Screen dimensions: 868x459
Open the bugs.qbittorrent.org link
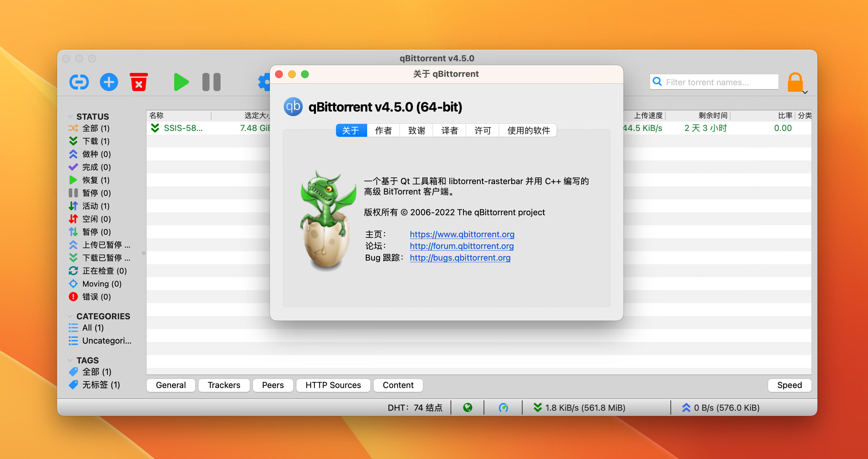pyautogui.click(x=460, y=258)
